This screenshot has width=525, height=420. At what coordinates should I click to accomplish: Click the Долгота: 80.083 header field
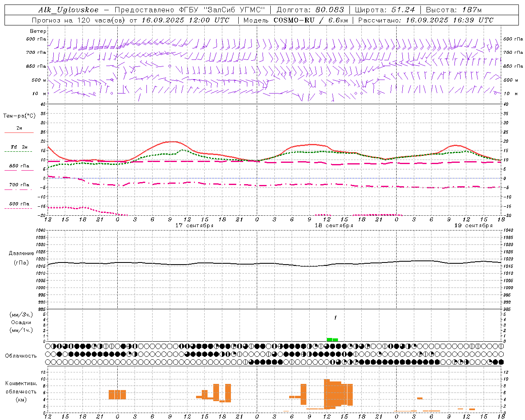(310, 10)
